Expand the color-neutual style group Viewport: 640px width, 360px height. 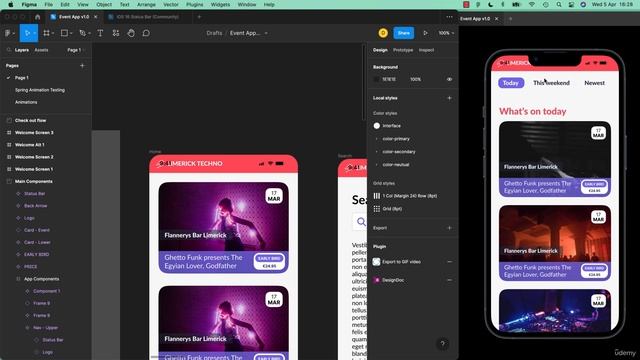377,165
